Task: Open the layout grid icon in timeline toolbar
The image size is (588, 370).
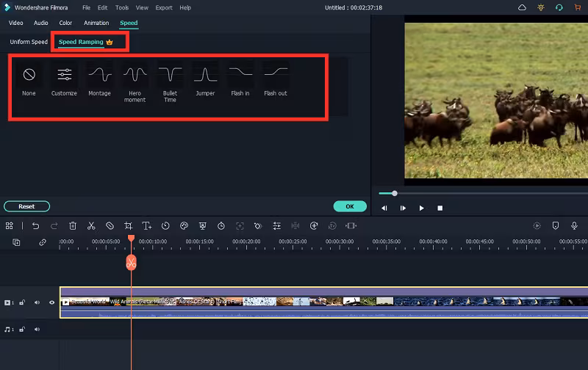Action: pos(10,226)
